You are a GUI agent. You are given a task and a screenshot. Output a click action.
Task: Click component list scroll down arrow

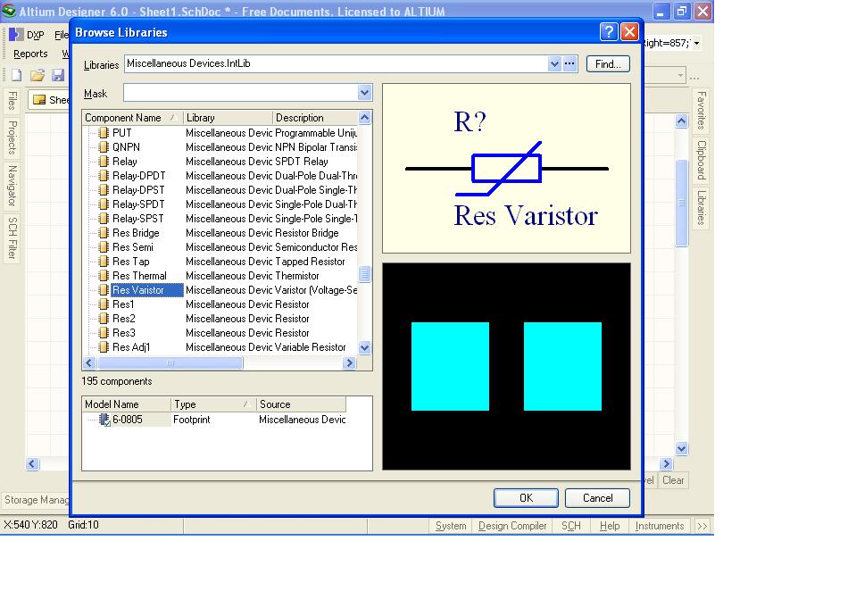(x=364, y=348)
